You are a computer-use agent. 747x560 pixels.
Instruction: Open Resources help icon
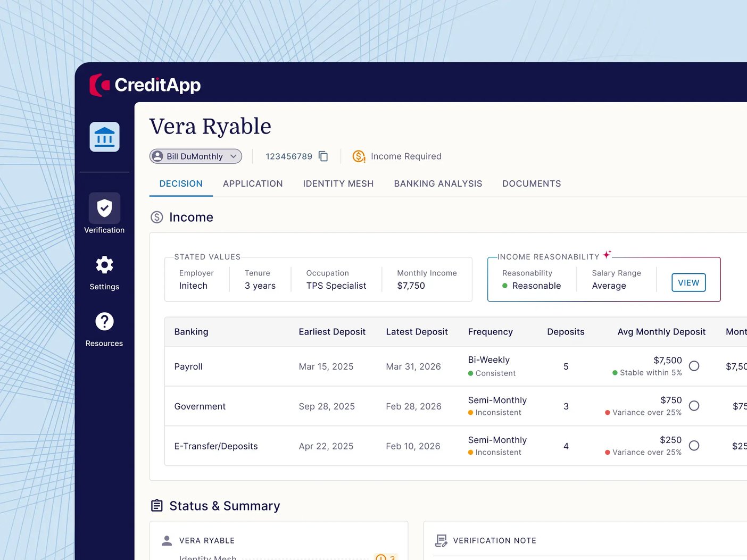[x=104, y=322]
